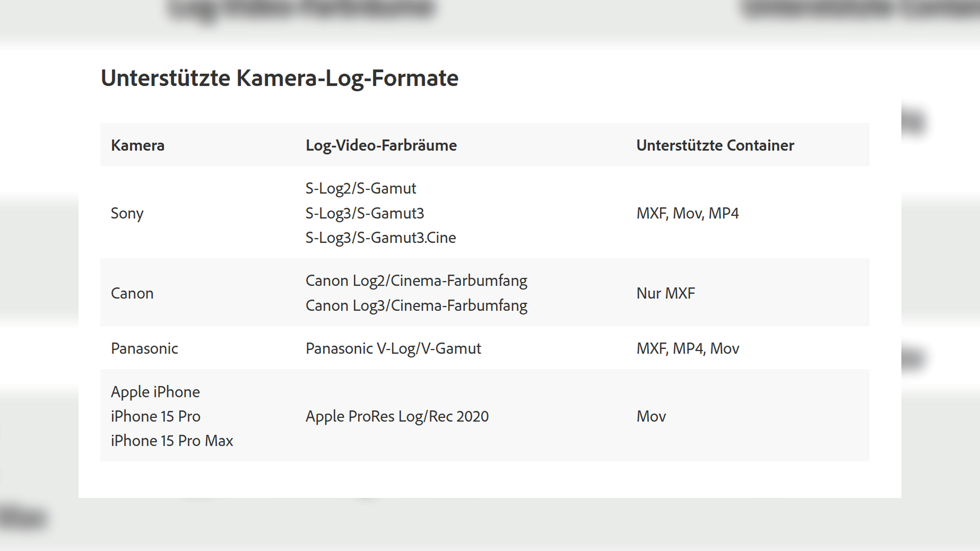The width and height of the screenshot is (980, 551).
Task: Click the S-Log3/S-Gamut3 middle entry
Action: (364, 213)
